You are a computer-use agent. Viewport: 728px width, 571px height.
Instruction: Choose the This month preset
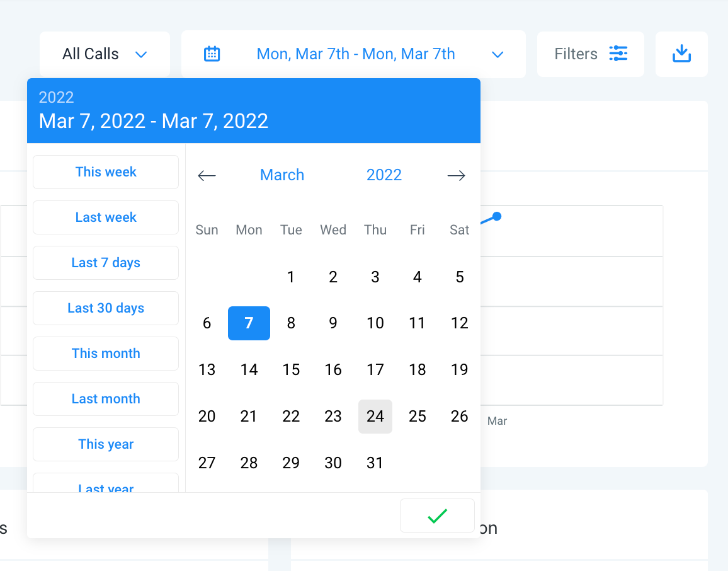[x=106, y=354]
